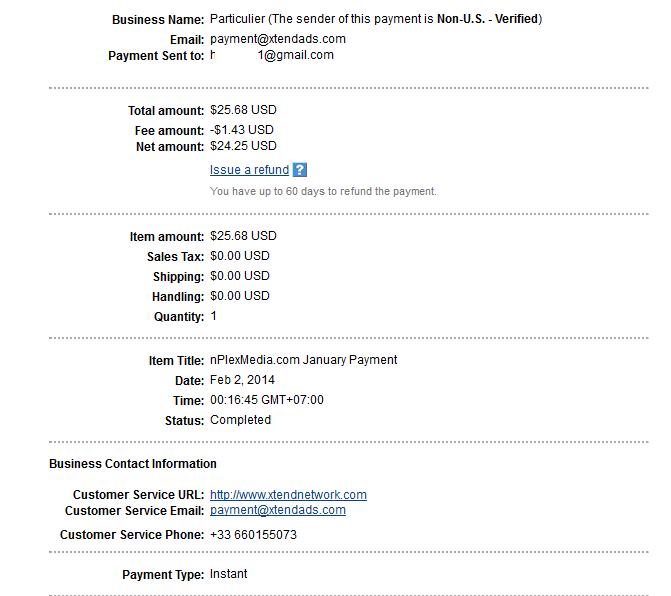Click the Non-U.S. - Verified sender status text
Viewport: 671px width, 596px height.
(x=487, y=19)
